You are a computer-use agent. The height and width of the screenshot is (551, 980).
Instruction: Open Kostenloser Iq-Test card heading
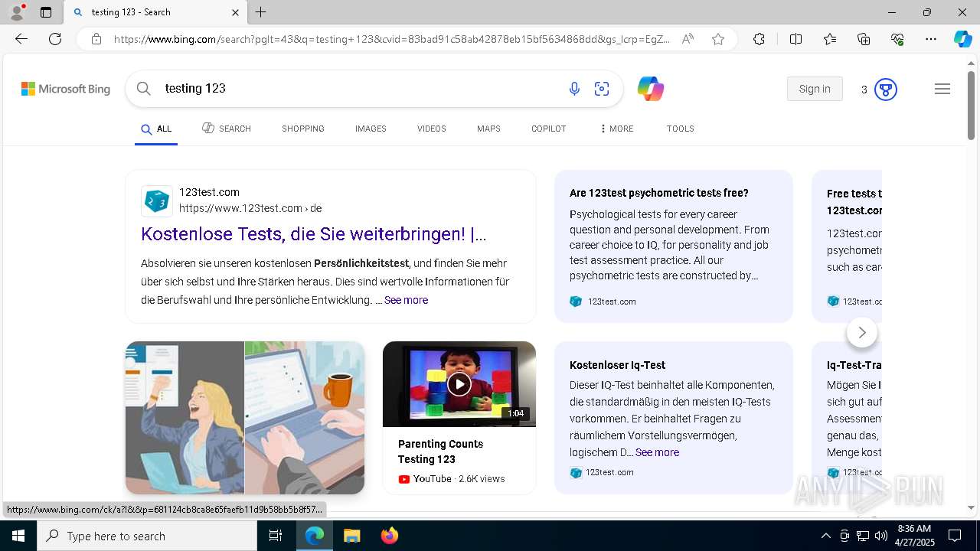click(x=617, y=365)
